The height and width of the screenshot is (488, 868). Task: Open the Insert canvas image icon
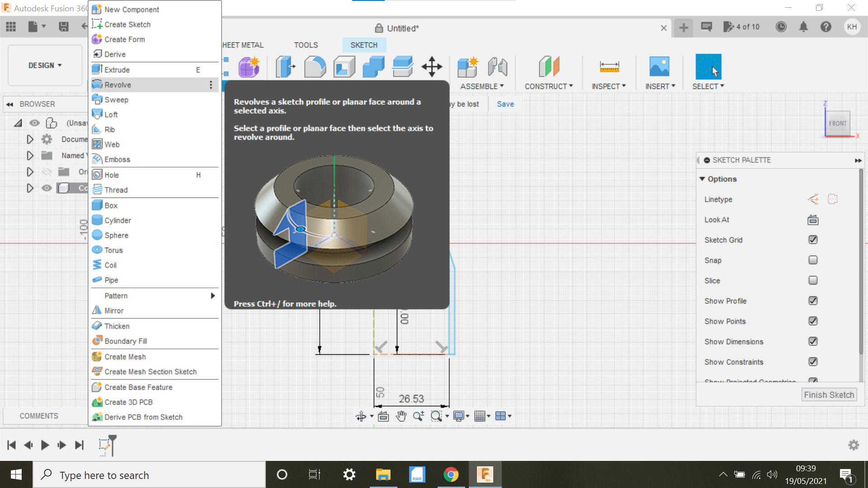[x=660, y=66]
